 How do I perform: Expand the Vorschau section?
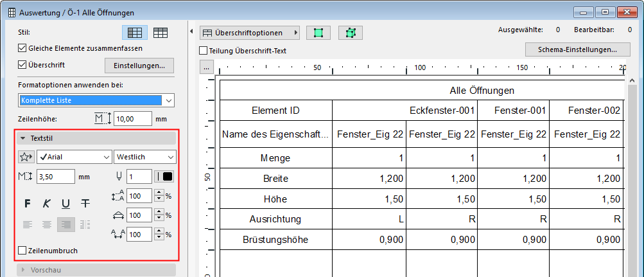click(x=96, y=270)
